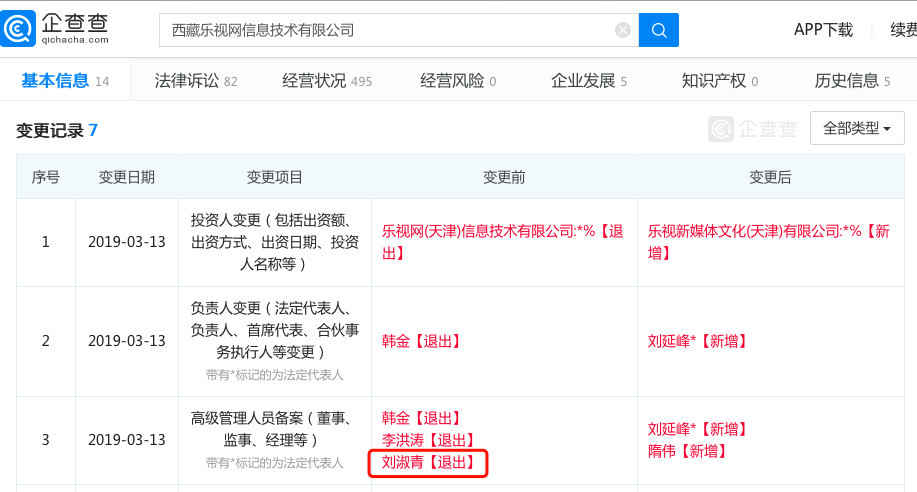
Task: Click the 变更前 column header
Action: [x=504, y=177]
